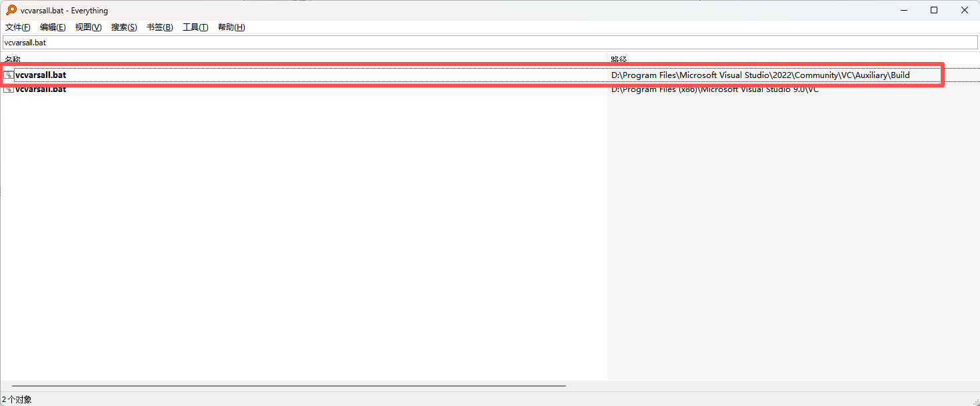
Task: Select vcvarsall.bat in the Visual Studio 9.0 row
Action: click(x=41, y=89)
